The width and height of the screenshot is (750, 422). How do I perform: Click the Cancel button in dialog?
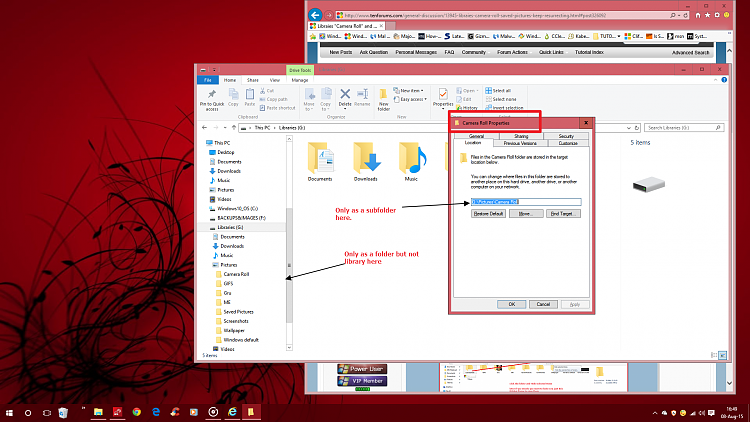click(x=543, y=303)
